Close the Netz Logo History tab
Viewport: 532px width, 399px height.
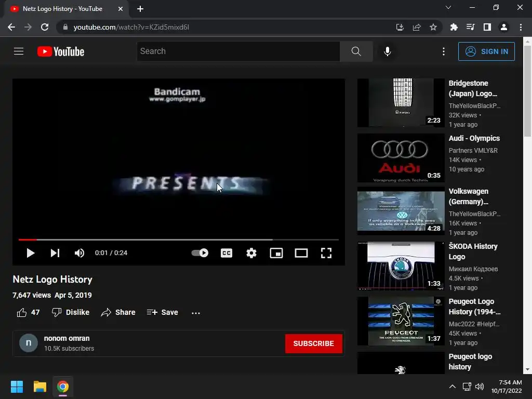click(121, 9)
